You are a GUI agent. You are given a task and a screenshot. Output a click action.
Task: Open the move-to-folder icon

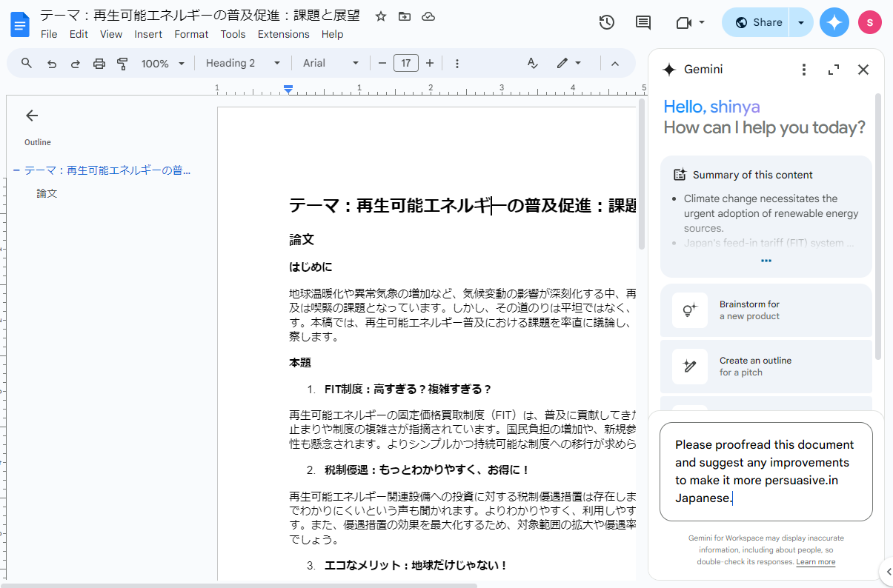click(404, 16)
